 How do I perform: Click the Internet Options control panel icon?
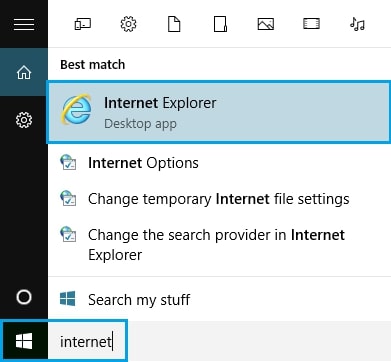[68, 162]
